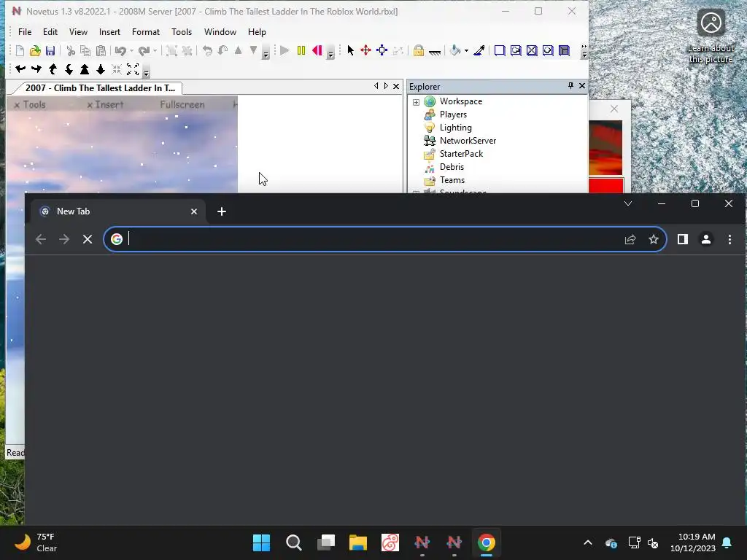Open the Insert menu
The width and height of the screenshot is (747, 560).
[x=109, y=32]
